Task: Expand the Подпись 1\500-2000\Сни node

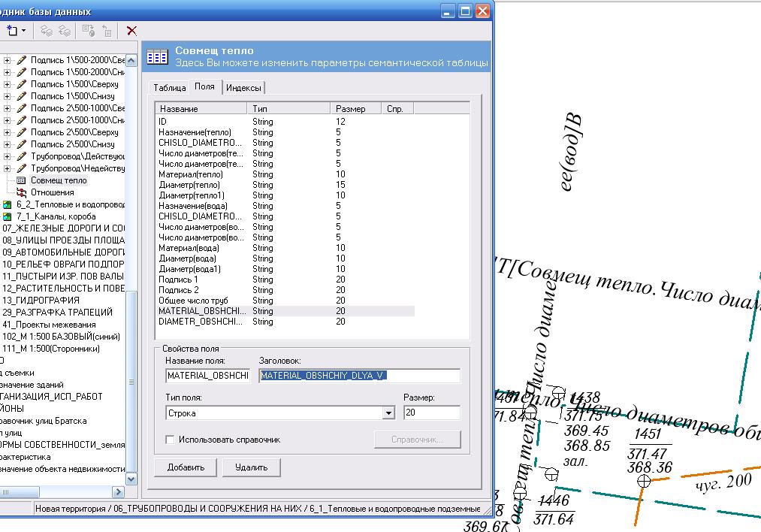Action: 7,72
